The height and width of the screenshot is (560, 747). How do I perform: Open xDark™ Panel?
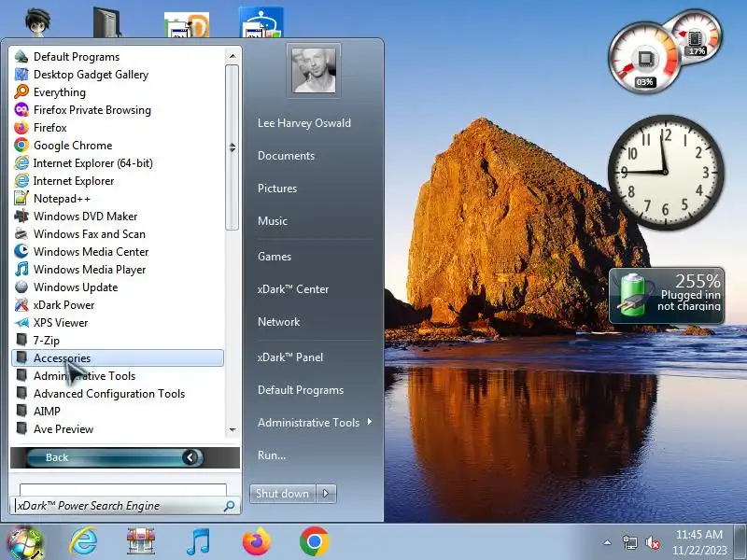289,357
